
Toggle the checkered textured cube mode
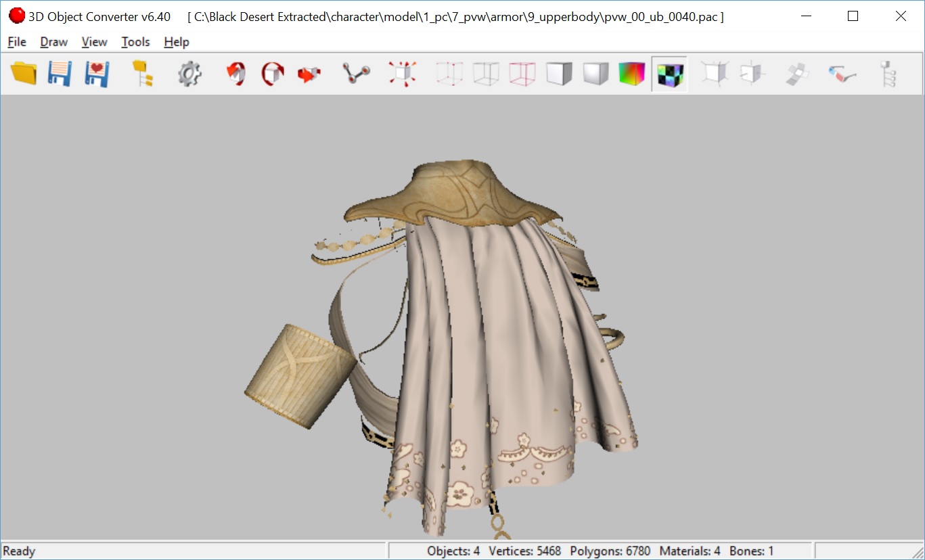pyautogui.click(x=669, y=73)
